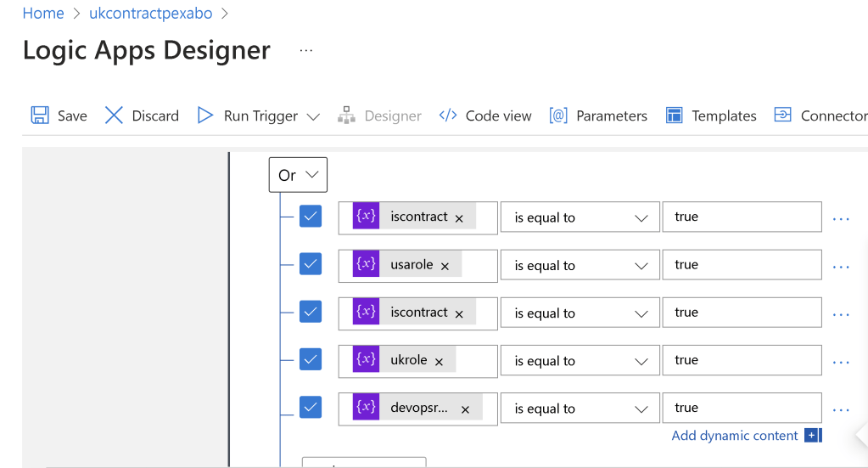Click the Connectors toolbar label
The image size is (868, 468).
[834, 116]
